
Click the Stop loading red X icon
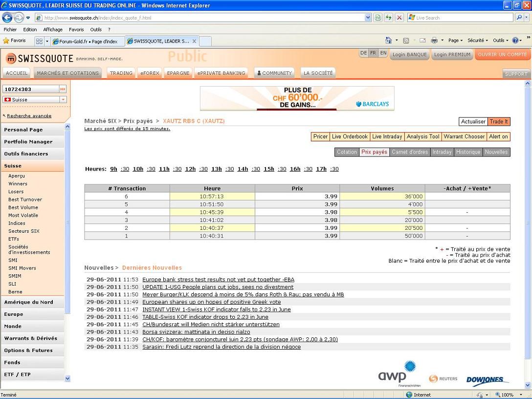click(399, 18)
